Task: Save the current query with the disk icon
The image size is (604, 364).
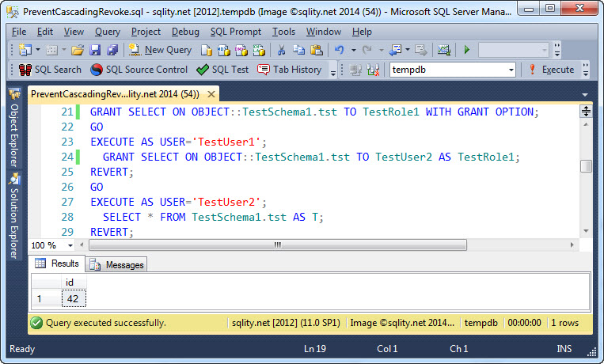Action: (x=95, y=50)
